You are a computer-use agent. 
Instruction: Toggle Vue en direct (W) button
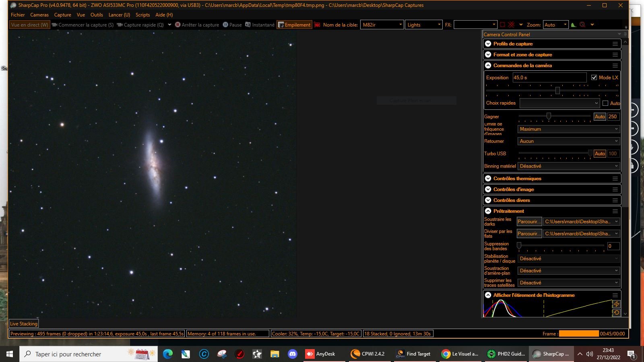click(x=29, y=25)
